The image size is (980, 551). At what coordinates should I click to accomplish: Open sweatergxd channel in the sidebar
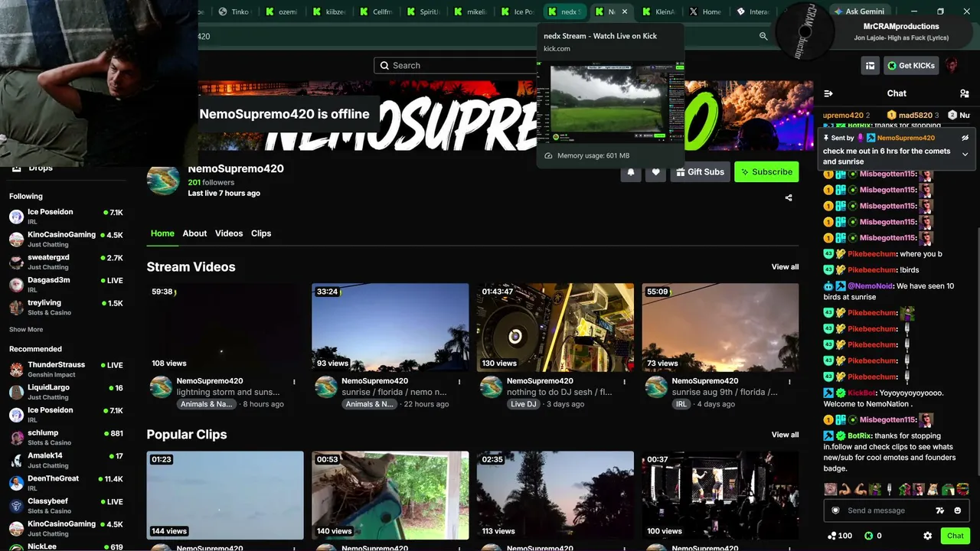66,262
